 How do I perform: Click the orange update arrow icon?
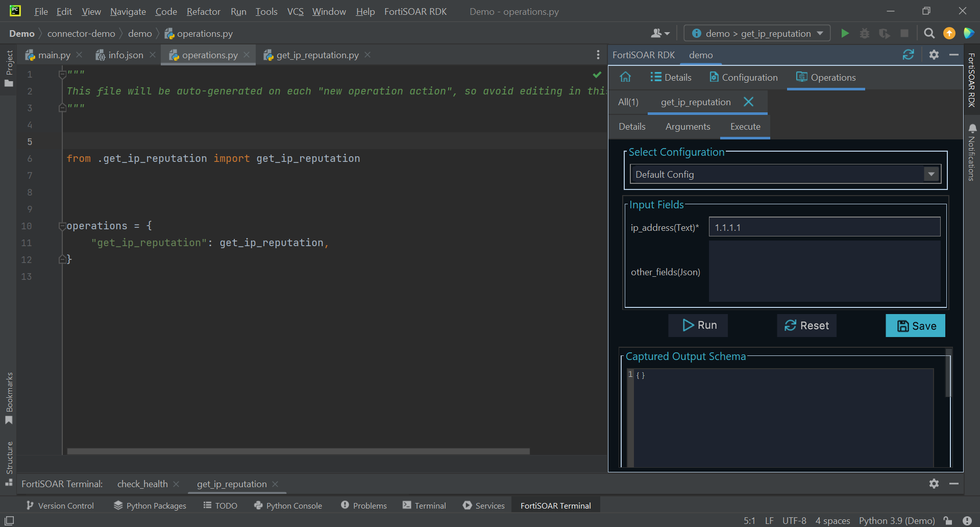click(949, 34)
